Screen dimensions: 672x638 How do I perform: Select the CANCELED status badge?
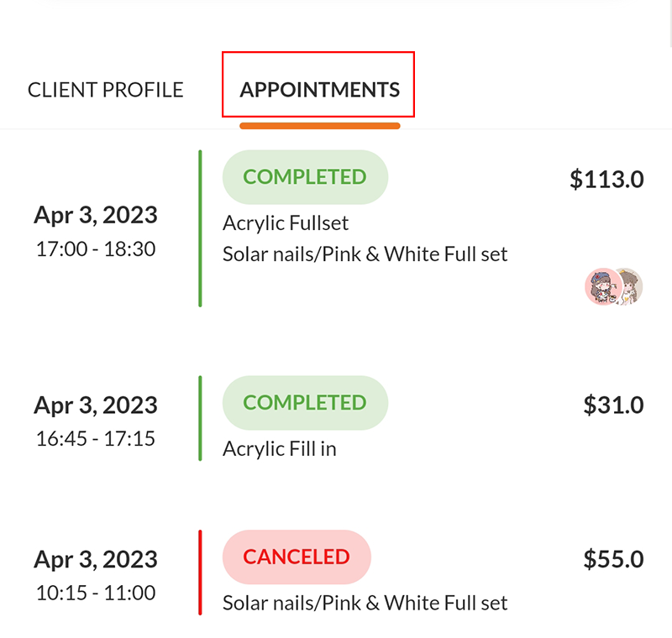297,557
